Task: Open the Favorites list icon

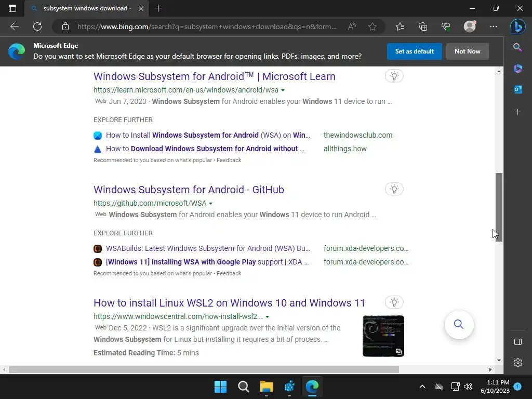Action: tap(400, 26)
